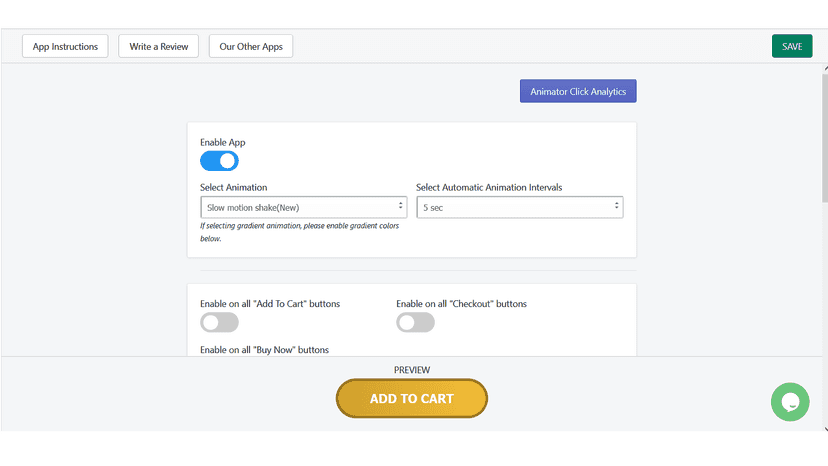
Task: Open App Instructions
Action: tap(65, 46)
